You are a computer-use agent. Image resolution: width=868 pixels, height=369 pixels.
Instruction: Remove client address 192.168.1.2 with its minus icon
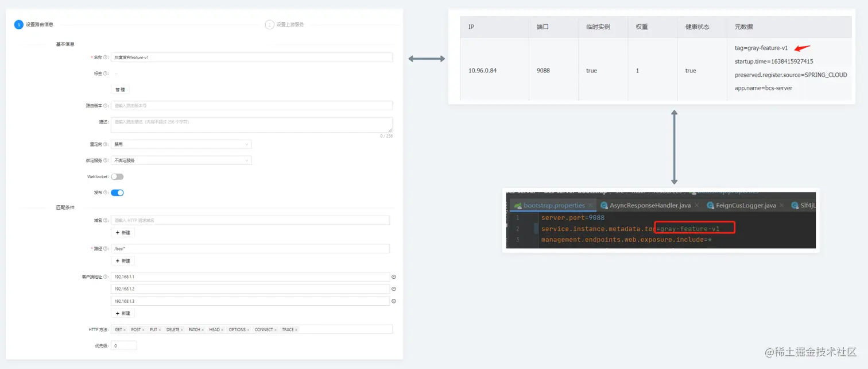(394, 289)
